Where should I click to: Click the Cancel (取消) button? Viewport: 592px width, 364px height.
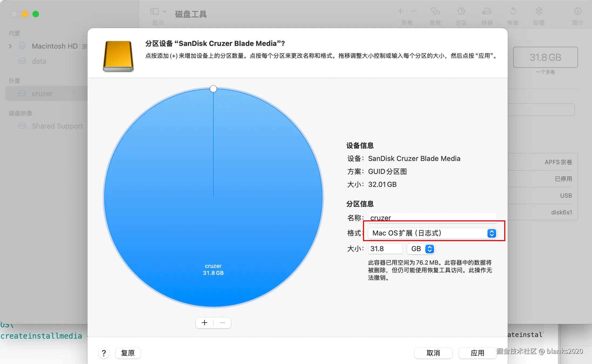tap(433, 353)
